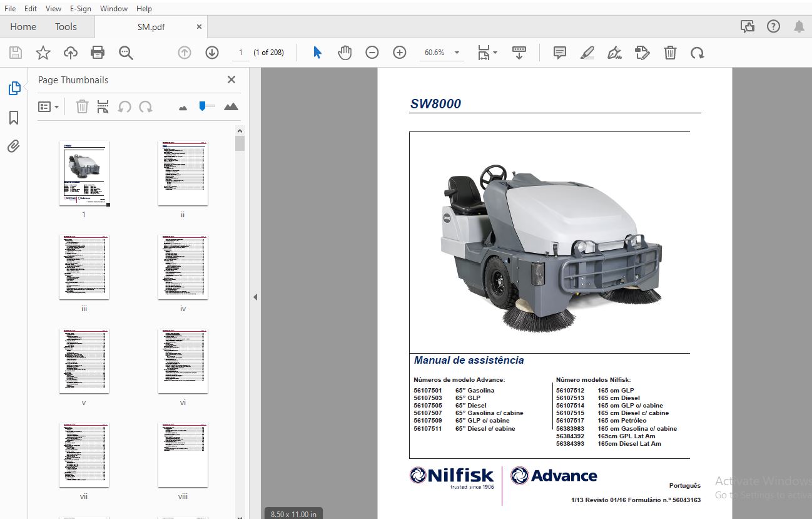
Task: Save the file with the floppy disk icon
Action: (x=15, y=53)
